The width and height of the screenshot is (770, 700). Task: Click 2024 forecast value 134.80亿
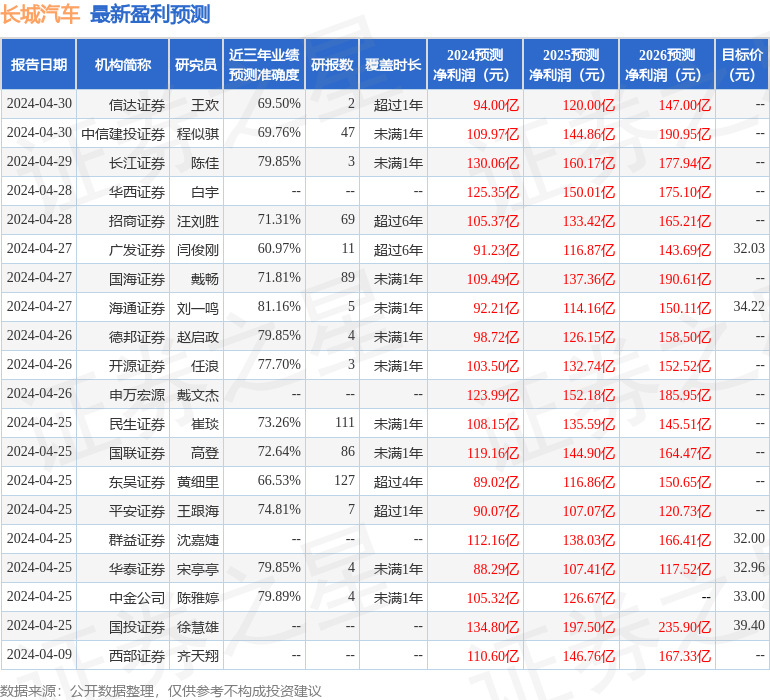coord(493,626)
